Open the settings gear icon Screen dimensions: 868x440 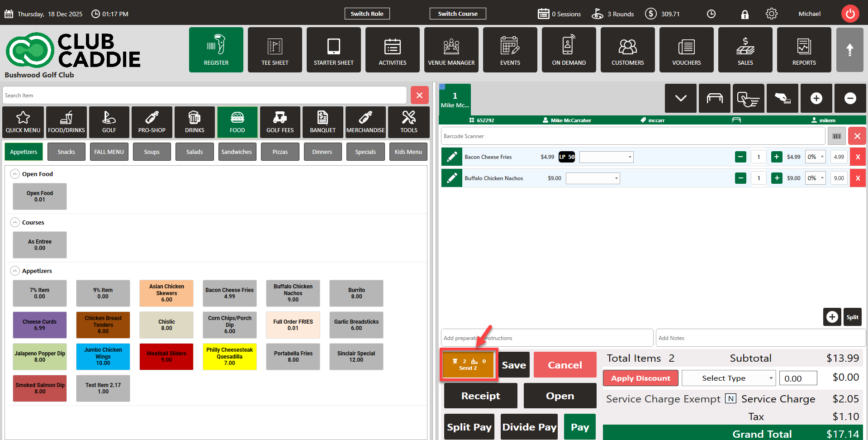(x=771, y=14)
